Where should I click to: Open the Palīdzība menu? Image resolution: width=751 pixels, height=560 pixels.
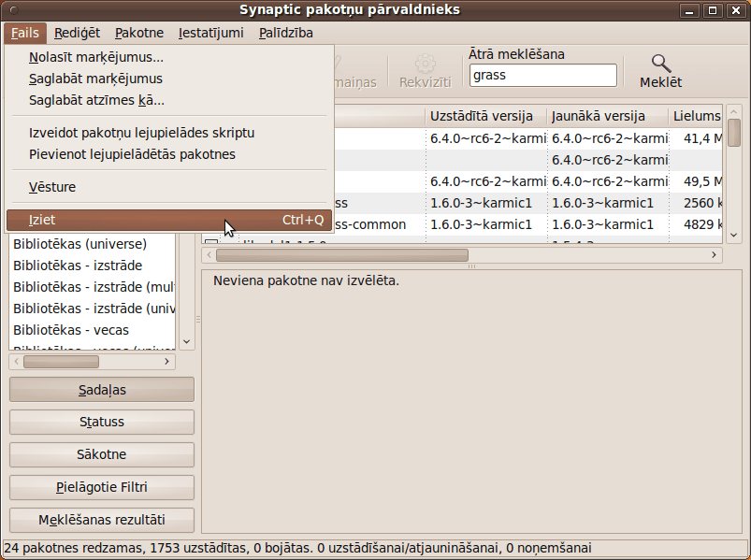(286, 33)
